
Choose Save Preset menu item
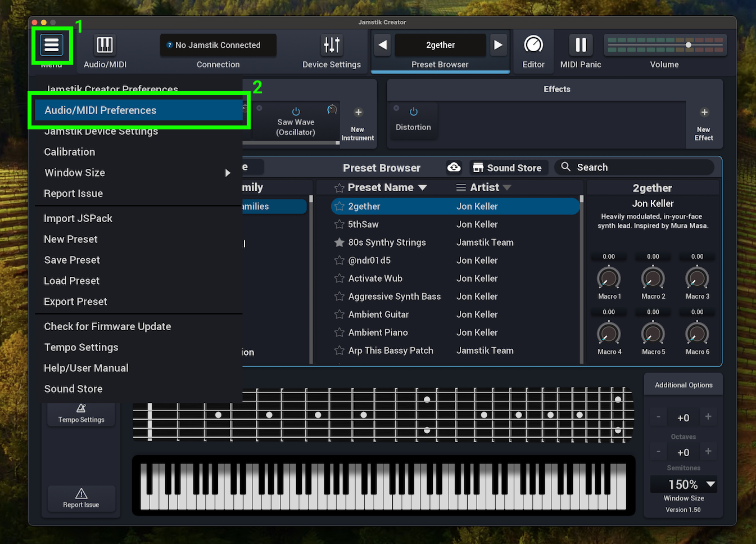click(139, 260)
